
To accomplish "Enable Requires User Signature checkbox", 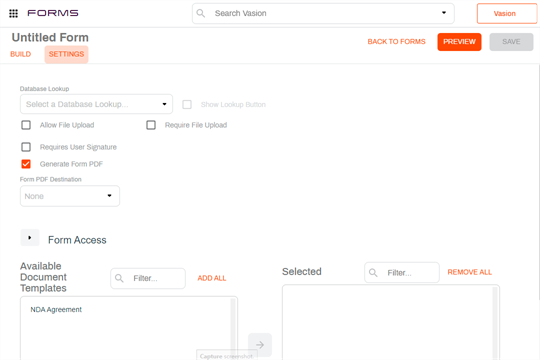I will 26,147.
